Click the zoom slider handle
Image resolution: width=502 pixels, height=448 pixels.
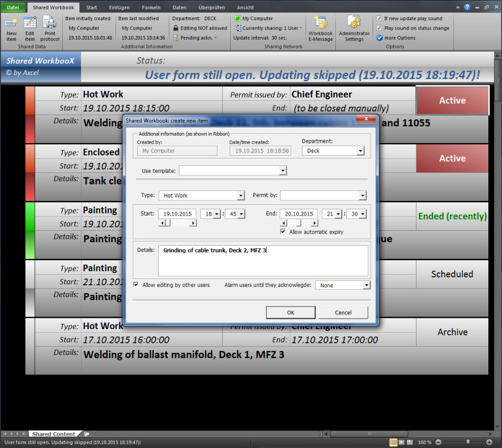[x=468, y=442]
